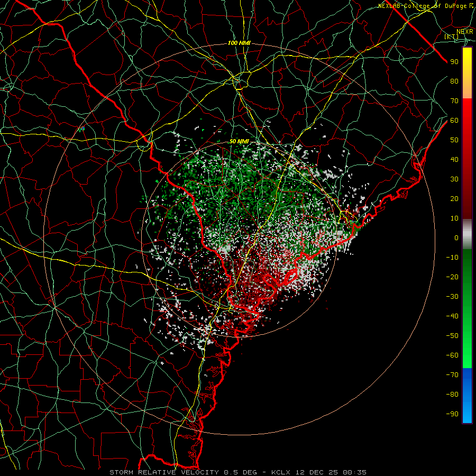This screenshot has width=476, height=476.
Task: Click the "KCLX" station identifier
Action: click(x=281, y=472)
